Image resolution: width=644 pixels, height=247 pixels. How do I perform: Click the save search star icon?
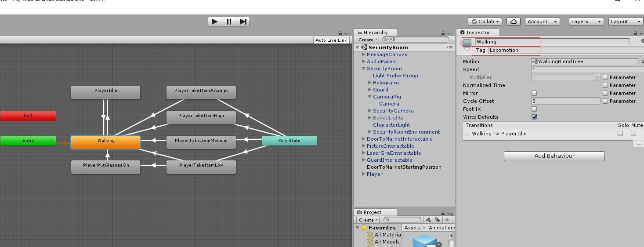(x=447, y=220)
